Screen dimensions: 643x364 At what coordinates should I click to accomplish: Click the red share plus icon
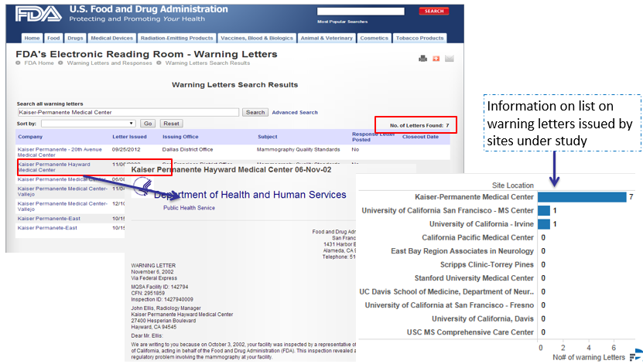tap(436, 59)
